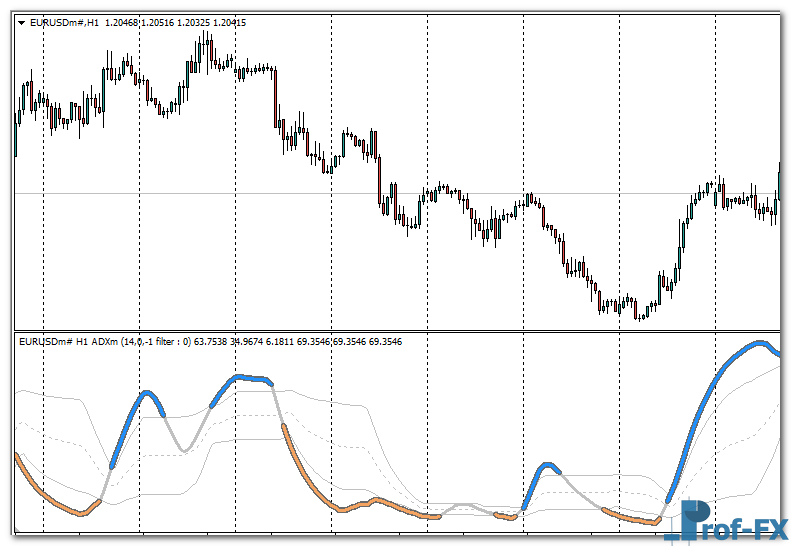Select the leftmost orange falling ADX segment

[x=50, y=497]
